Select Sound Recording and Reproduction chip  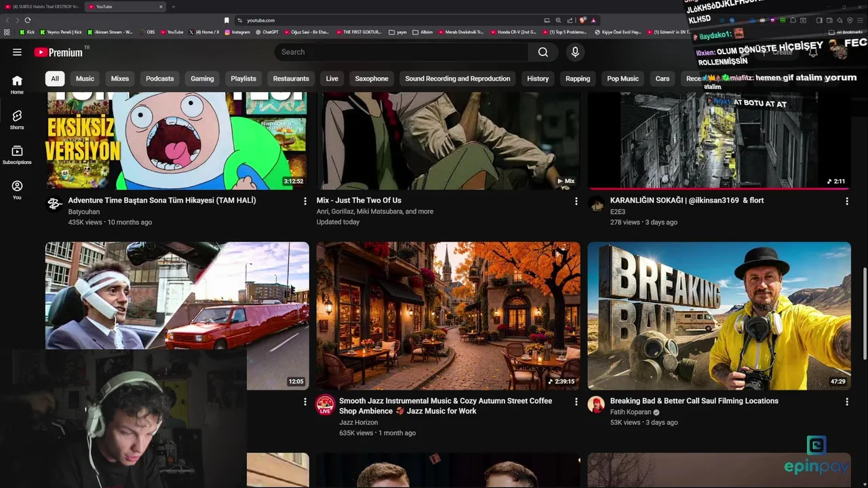[x=458, y=79]
